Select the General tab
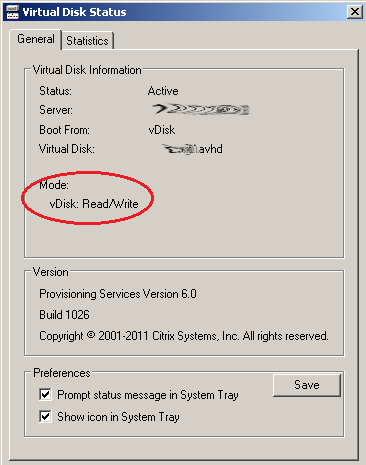Viewport: 366px width, 465px height. [x=36, y=39]
